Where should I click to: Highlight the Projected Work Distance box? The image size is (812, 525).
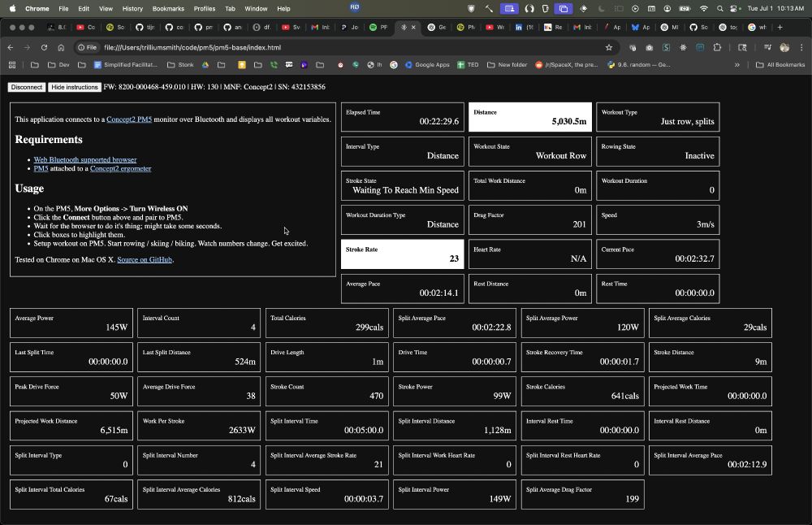pyautogui.click(x=71, y=426)
